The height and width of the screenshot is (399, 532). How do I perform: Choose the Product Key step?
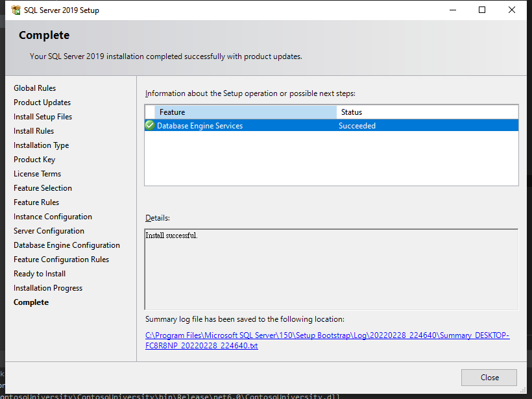34,160
